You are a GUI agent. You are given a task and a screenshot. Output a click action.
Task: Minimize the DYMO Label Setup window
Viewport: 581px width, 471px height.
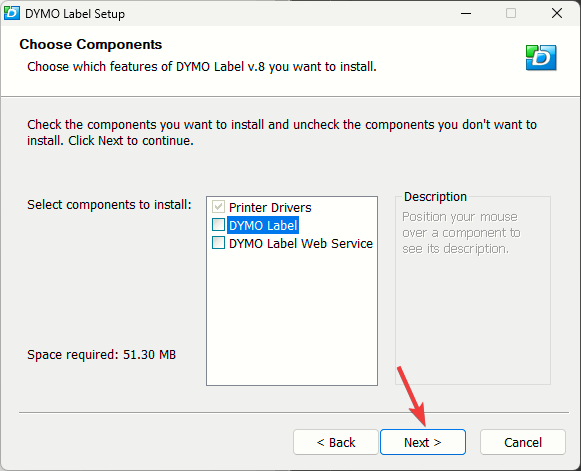point(466,13)
